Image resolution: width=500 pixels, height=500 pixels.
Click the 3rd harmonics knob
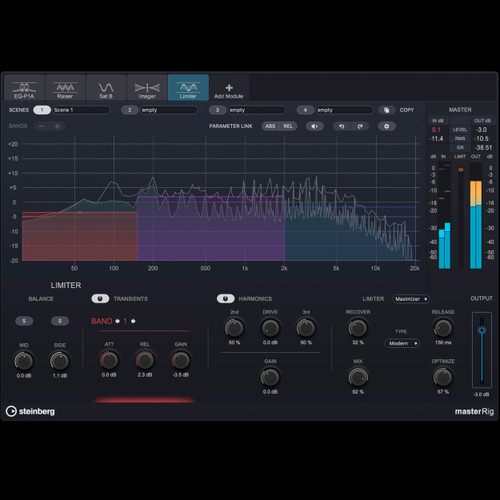306,328
